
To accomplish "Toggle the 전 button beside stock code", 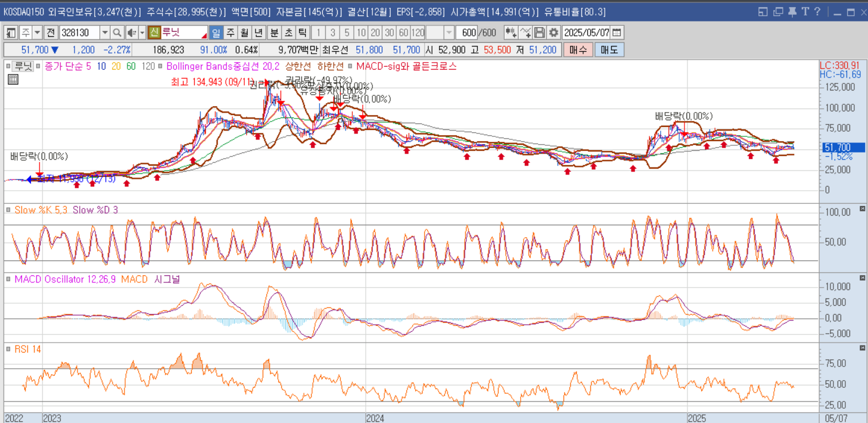I will pyautogui.click(x=51, y=33).
